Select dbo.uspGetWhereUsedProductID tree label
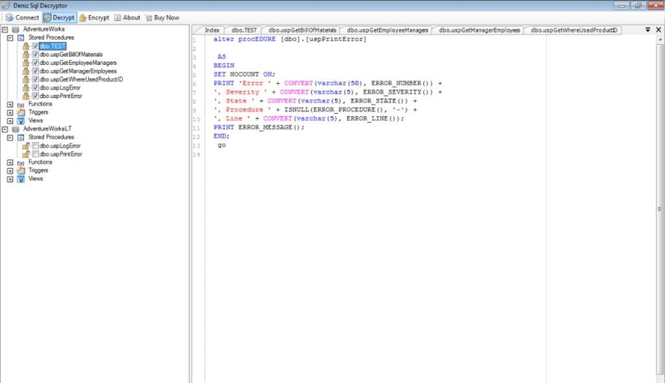 pyautogui.click(x=81, y=79)
